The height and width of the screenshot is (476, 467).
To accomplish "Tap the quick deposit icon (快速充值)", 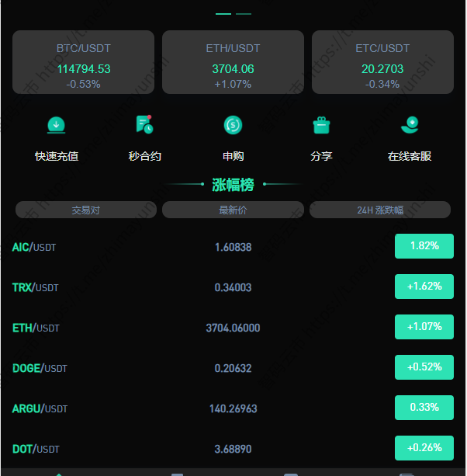I will [x=56, y=124].
